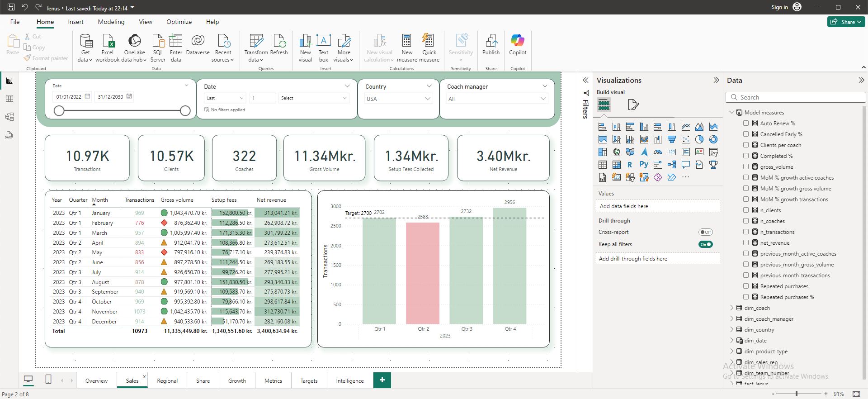The width and height of the screenshot is (868, 399).
Task: Click the Transform data icon
Action: 256,41
